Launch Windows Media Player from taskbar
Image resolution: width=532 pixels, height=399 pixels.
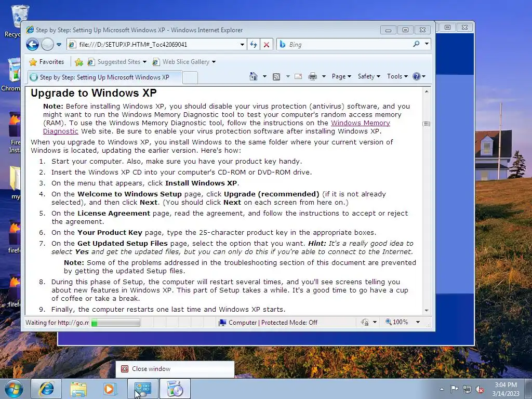pos(110,389)
